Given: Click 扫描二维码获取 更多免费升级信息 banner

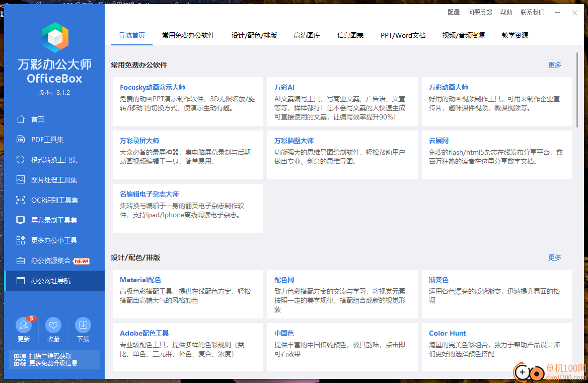Looking at the screenshot, I should (x=54, y=359).
